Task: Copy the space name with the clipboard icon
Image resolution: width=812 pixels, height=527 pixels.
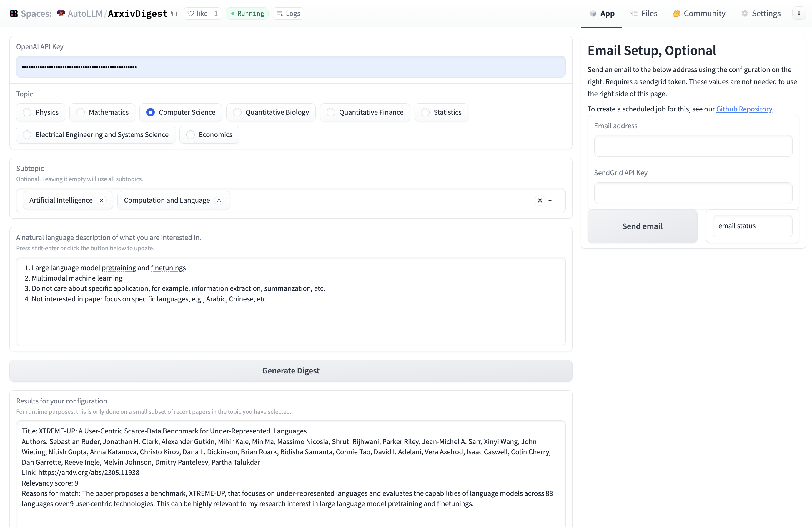Action: [174, 13]
